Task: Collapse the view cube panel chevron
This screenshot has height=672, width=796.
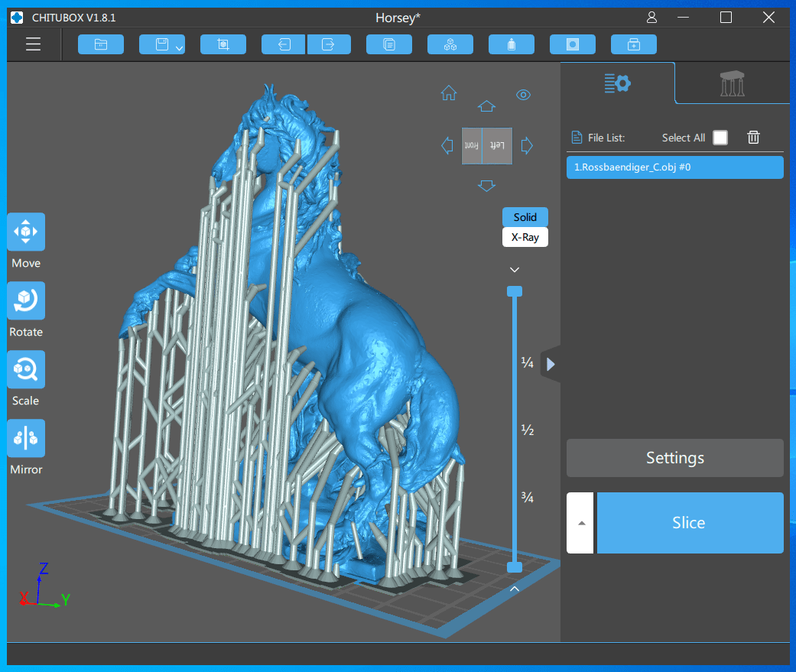Action: [x=514, y=269]
